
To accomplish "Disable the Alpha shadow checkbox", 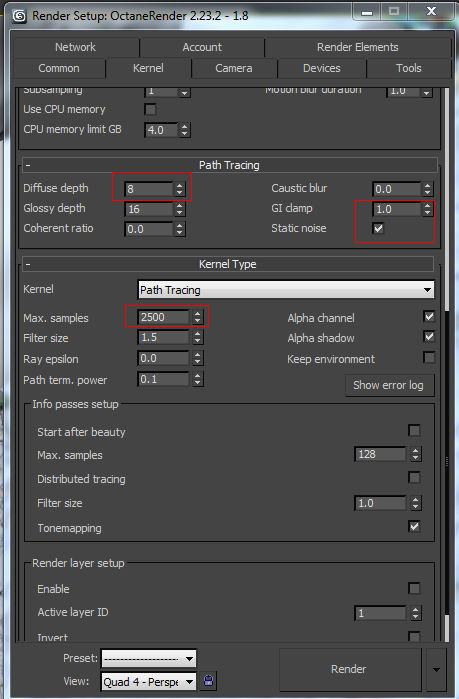I will pyautogui.click(x=429, y=336).
